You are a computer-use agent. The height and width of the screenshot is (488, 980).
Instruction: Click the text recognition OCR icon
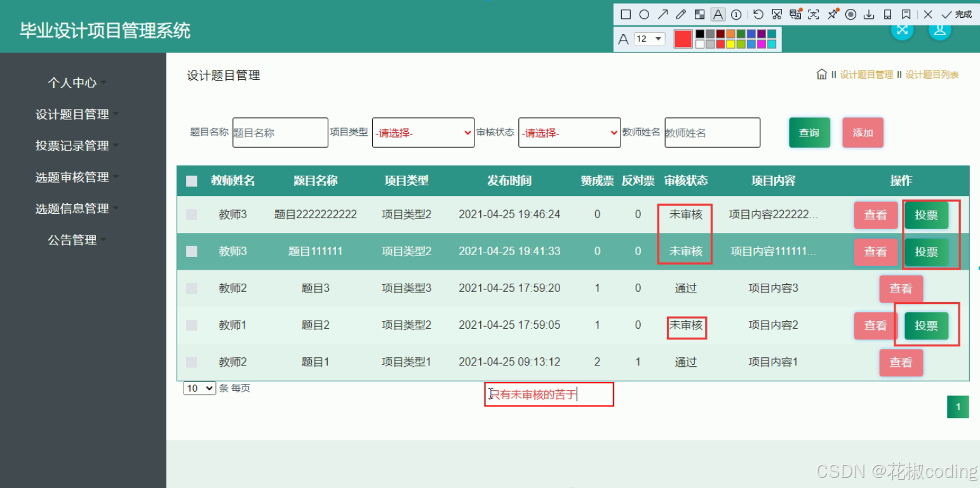click(x=814, y=15)
